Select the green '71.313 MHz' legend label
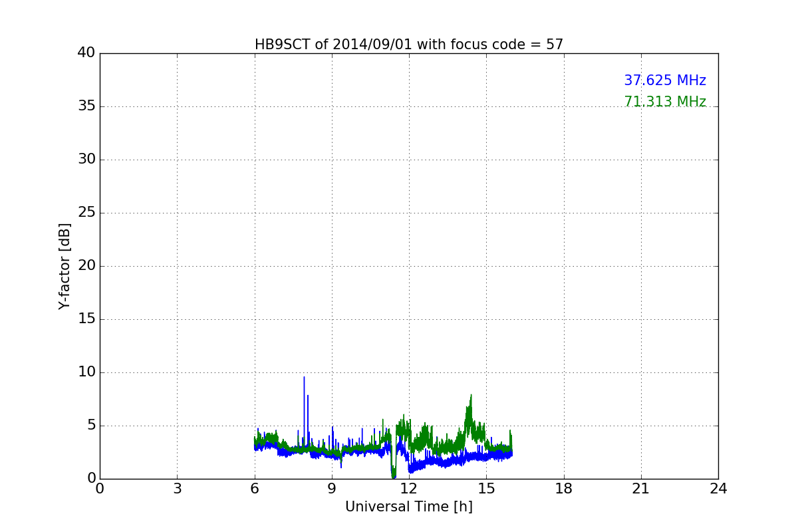 tap(665, 102)
